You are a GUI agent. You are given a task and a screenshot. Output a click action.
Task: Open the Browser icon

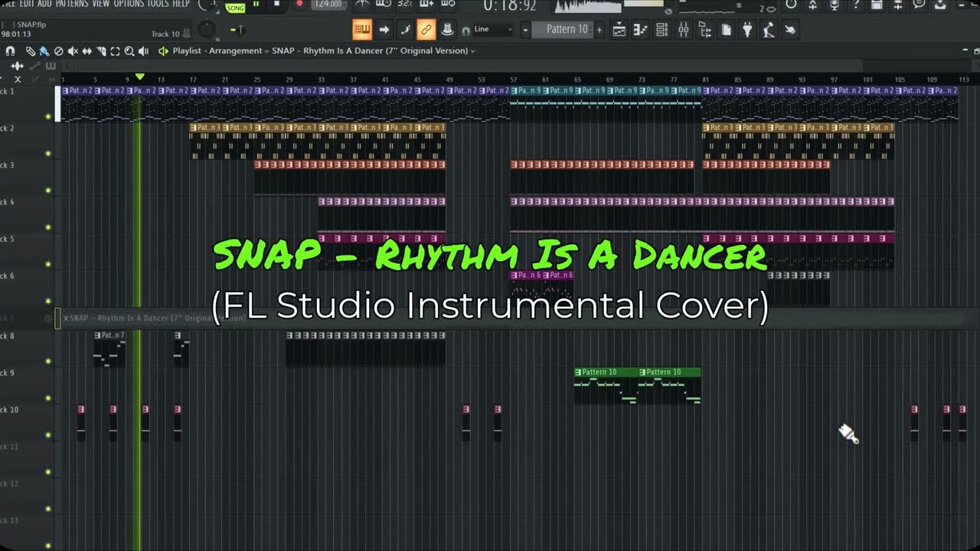click(705, 30)
